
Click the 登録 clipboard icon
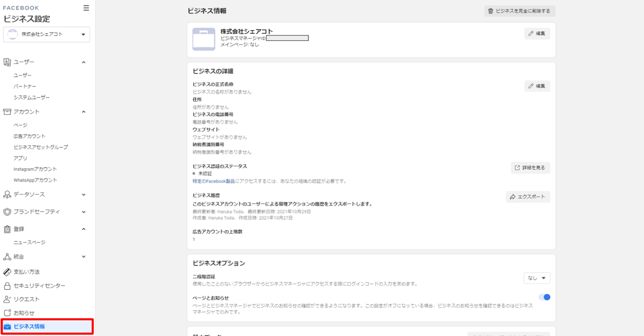click(x=7, y=229)
